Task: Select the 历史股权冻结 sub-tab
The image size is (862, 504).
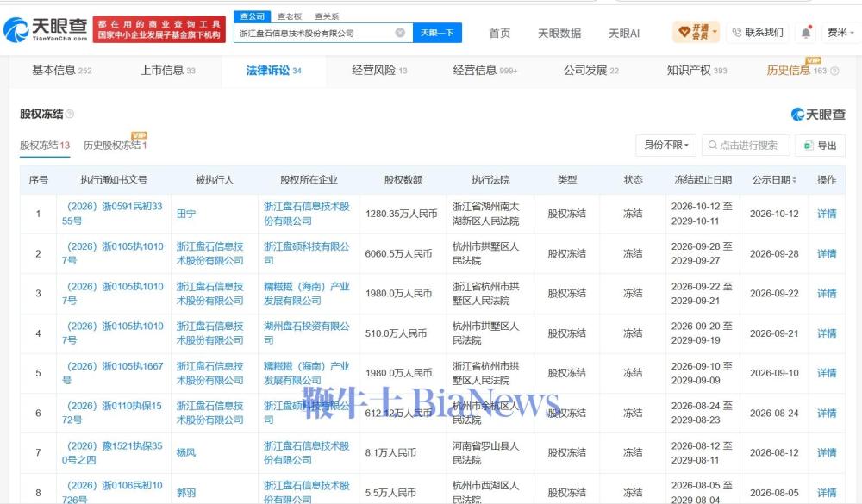Action: coord(115,146)
